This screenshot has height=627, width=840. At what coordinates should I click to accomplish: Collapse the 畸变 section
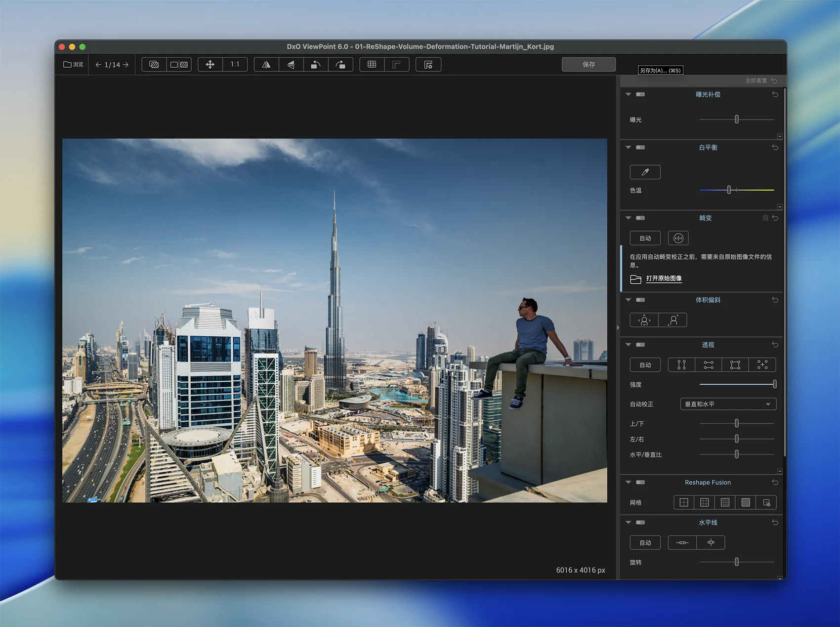tap(628, 218)
